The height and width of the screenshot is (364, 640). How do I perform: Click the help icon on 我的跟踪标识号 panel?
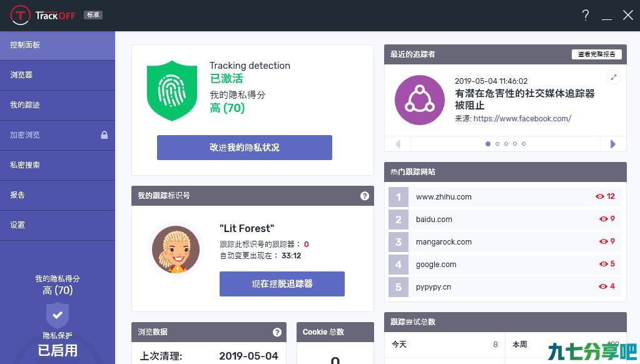(x=365, y=196)
